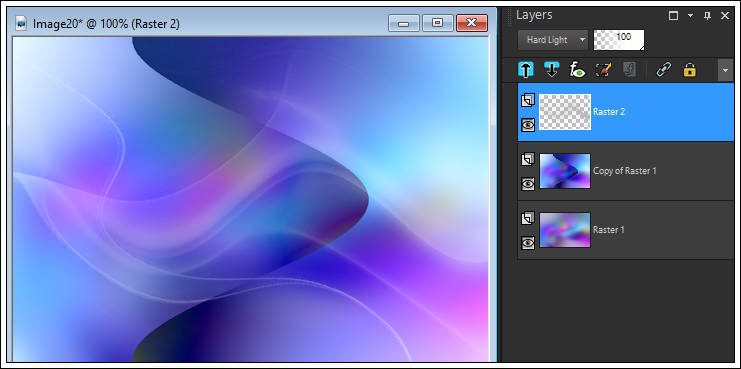Click the layer type icon on bottom Raster 1 row

coord(528,218)
